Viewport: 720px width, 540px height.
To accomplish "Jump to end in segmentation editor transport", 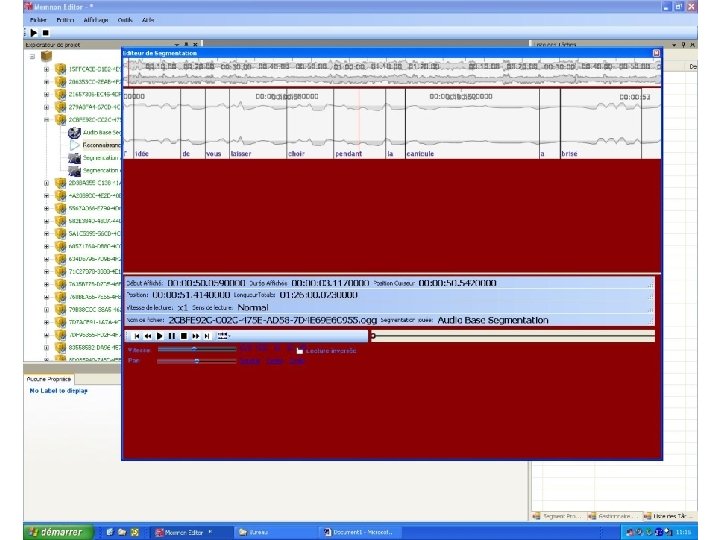I will point(207,336).
